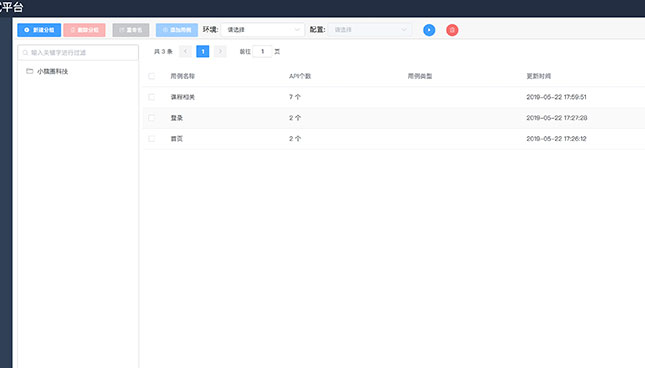Toggle the select-all checkbox in table header
Viewport: 645px width, 368px height.
pos(151,76)
